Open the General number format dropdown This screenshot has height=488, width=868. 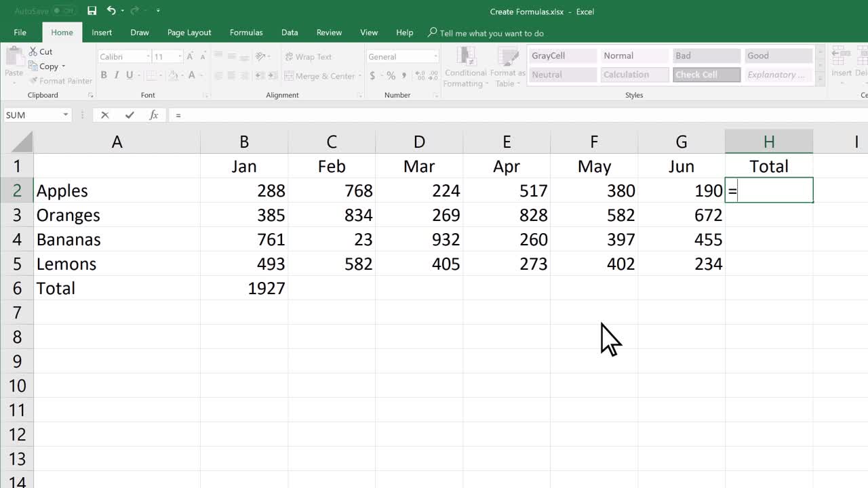tap(435, 57)
